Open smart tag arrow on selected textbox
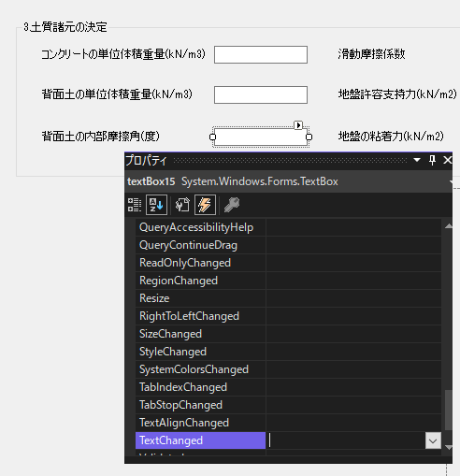 pyautogui.click(x=298, y=125)
